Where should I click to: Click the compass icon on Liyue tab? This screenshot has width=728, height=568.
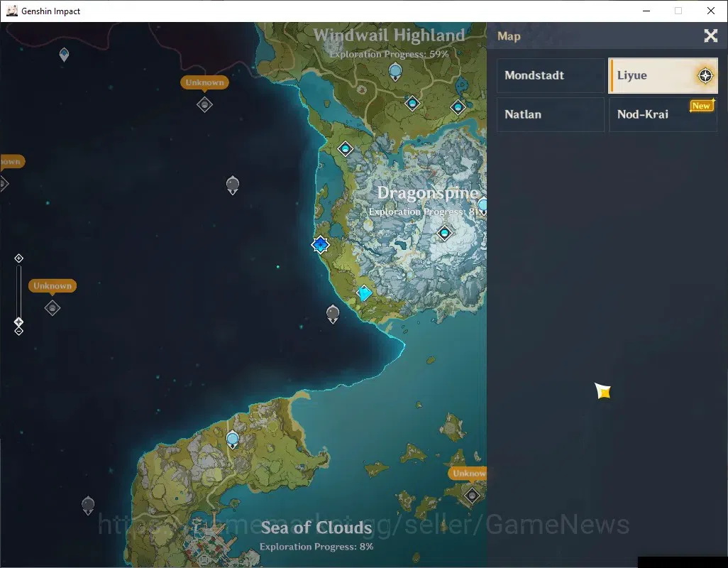tap(705, 75)
